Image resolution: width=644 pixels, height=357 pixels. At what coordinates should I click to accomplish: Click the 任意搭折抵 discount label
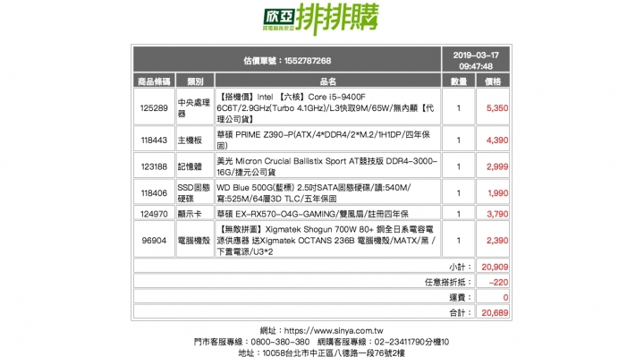point(448,282)
